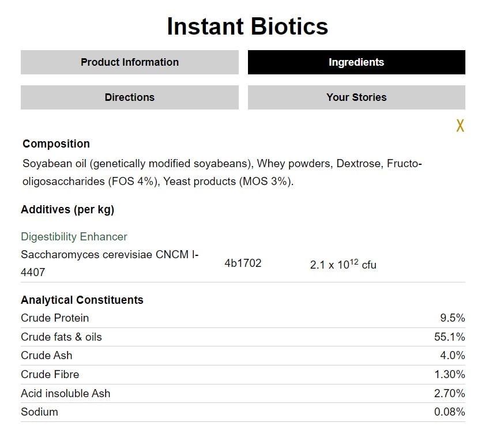504x445 pixels.
Task: Click the 4.0% Crude Ash value
Action: (x=453, y=356)
